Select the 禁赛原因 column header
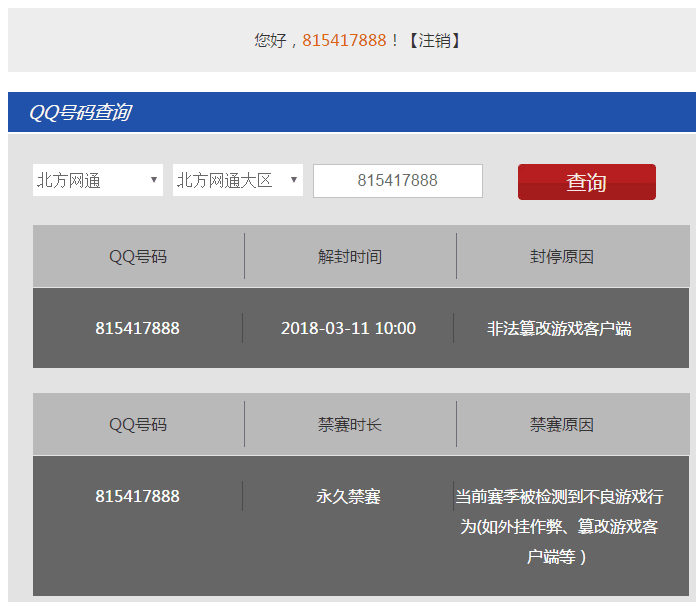Image resolution: width=696 pixels, height=602 pixels. (562, 425)
